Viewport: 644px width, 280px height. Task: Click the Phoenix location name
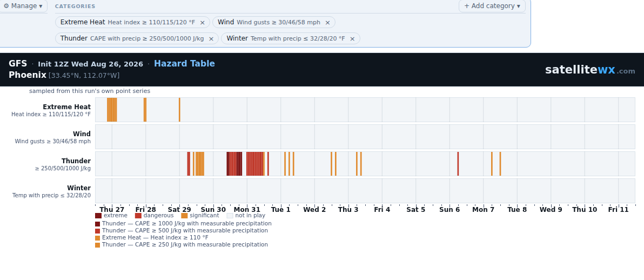[x=28, y=75]
